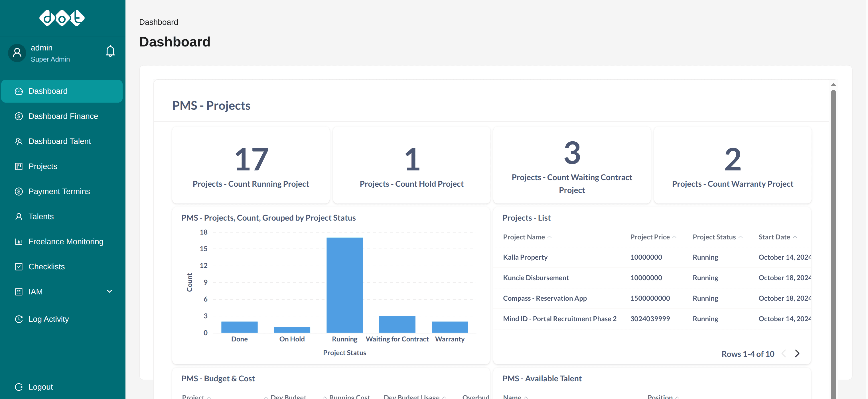Open the Talents page
868x399 pixels.
coord(62,217)
